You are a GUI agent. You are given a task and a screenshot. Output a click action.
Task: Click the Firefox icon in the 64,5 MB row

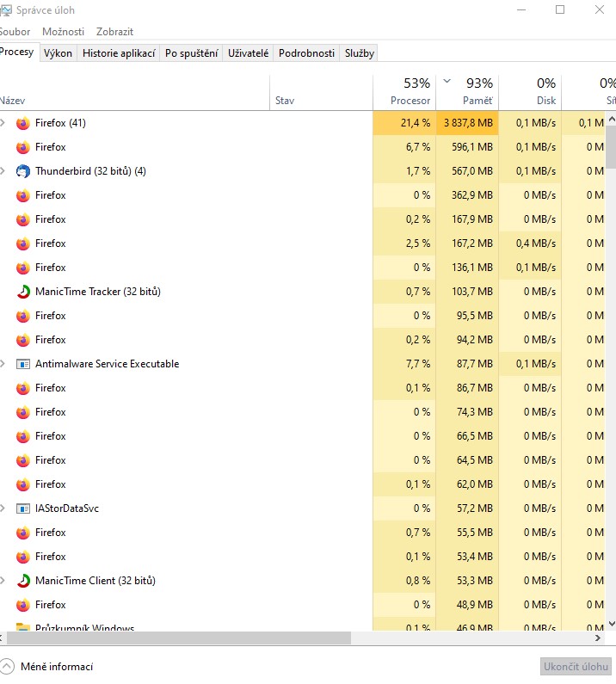[x=23, y=460]
